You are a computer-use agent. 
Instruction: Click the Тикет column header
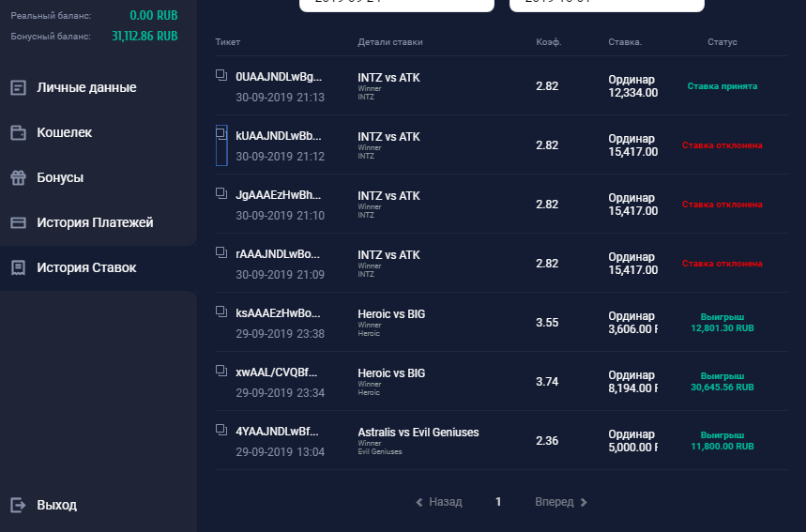point(228,42)
